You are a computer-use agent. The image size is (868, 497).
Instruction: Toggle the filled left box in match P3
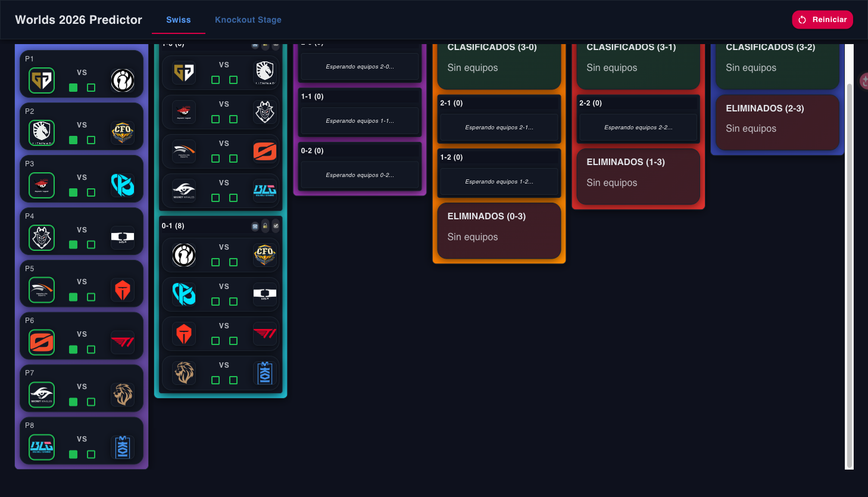tap(73, 192)
